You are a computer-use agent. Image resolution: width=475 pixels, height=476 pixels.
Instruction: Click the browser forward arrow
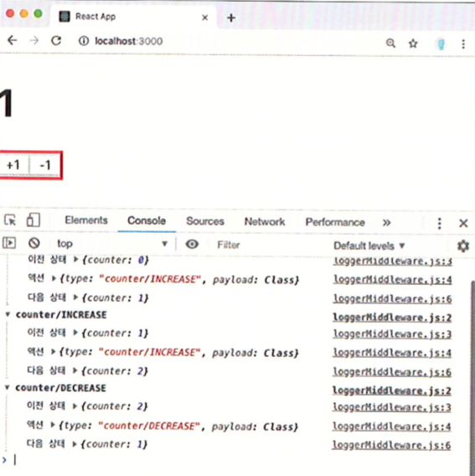(34, 40)
